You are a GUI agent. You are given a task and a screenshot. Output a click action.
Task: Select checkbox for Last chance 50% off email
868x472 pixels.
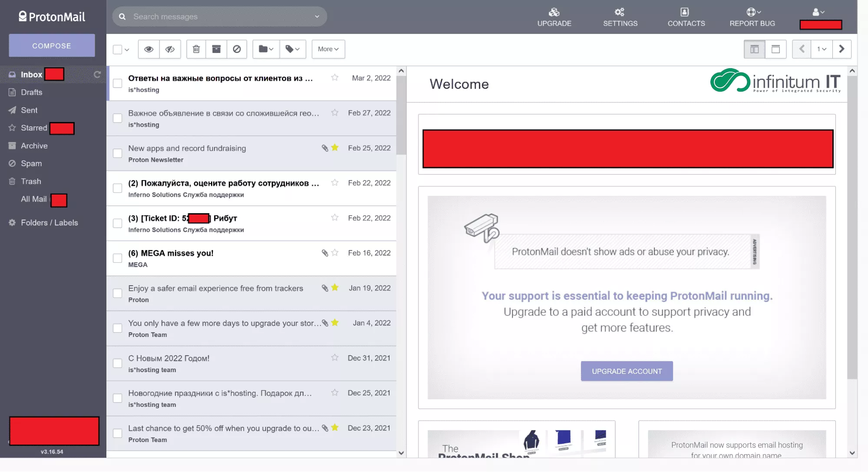pyautogui.click(x=117, y=433)
